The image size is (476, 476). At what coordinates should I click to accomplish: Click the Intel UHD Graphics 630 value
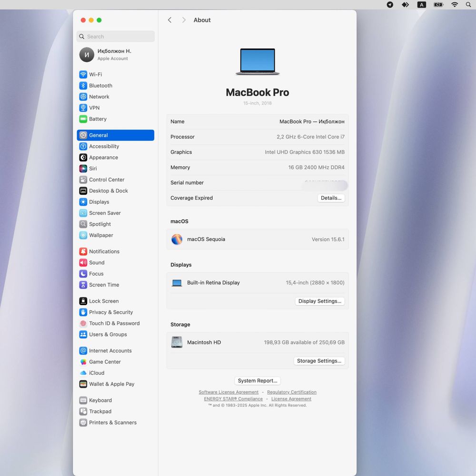[305, 152]
